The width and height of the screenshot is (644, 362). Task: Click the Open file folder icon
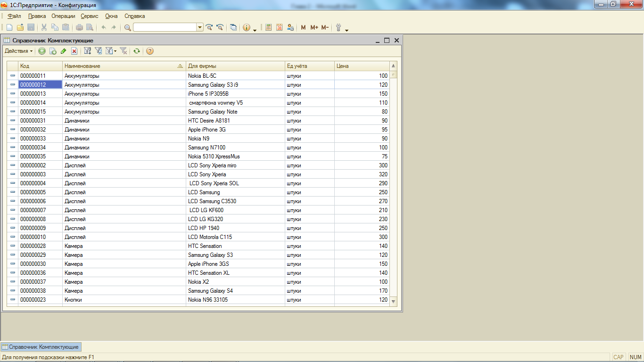coord(20,27)
